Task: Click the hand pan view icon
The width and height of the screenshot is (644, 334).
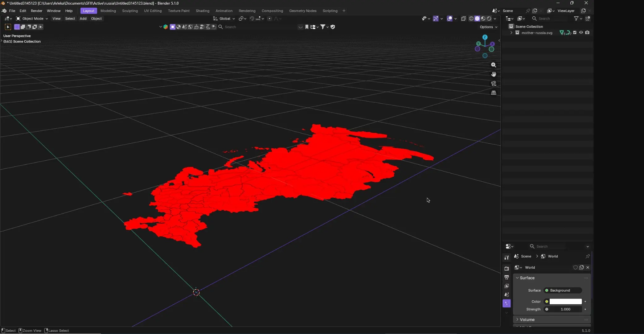Action: click(x=493, y=74)
